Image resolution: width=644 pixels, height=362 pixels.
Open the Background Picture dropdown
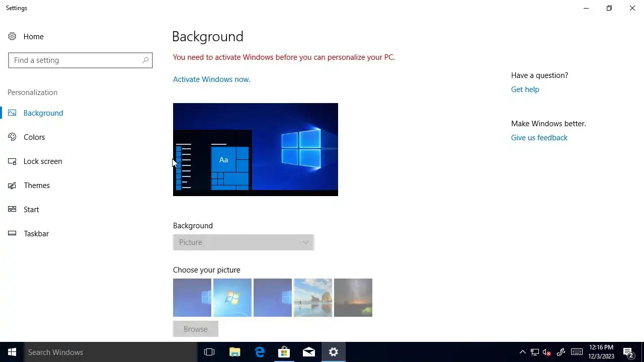[244, 242]
